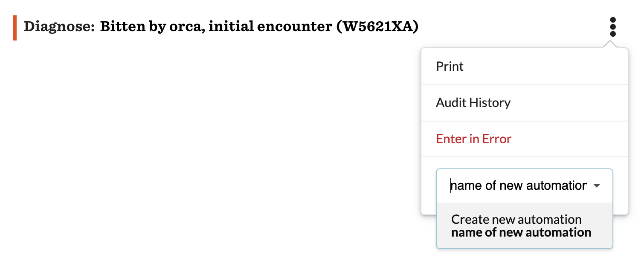Screen dimensions: 644x266
Task: Click the word 'Error' in the red menu item
Action: (x=496, y=139)
